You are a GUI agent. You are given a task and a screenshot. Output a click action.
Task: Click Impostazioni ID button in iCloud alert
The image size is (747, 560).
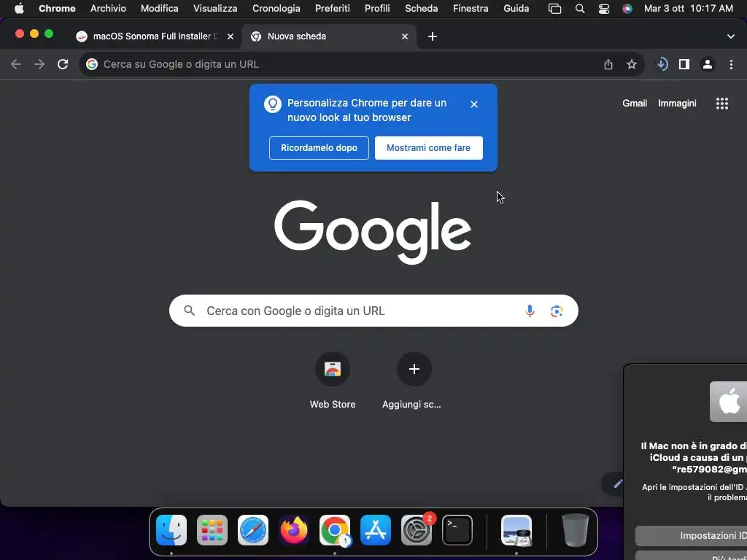click(692, 536)
